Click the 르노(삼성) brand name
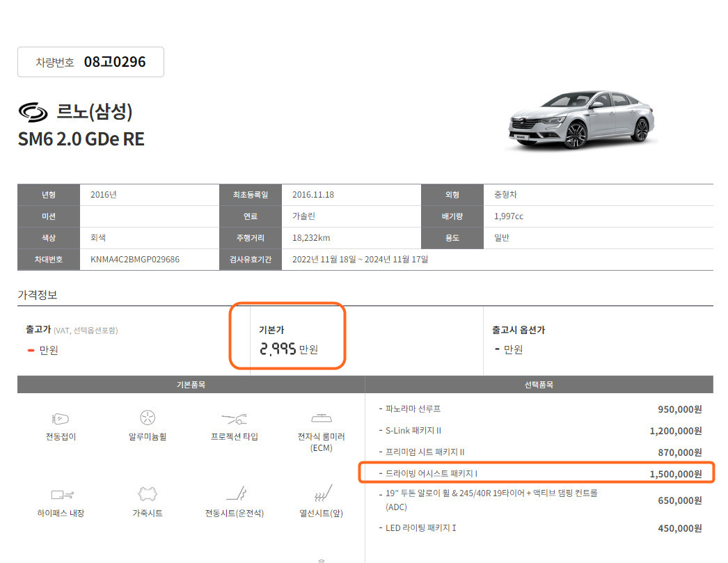The width and height of the screenshot is (728, 563). tap(94, 111)
